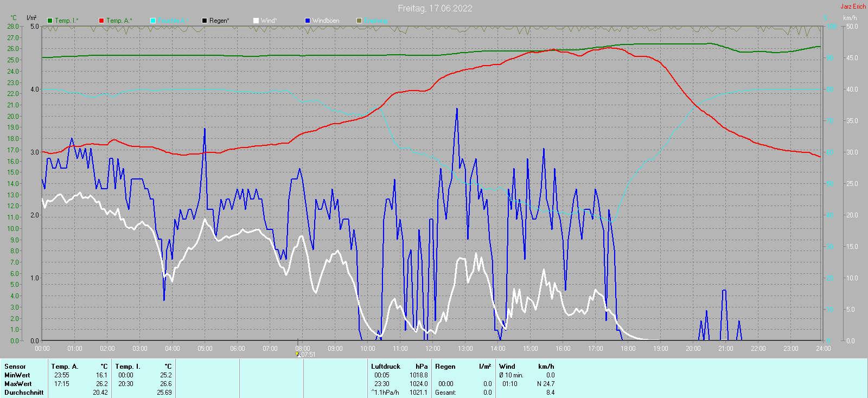Click the '28.0' temperature axis label
The height and width of the screenshot is (398, 868).
(x=13, y=27)
